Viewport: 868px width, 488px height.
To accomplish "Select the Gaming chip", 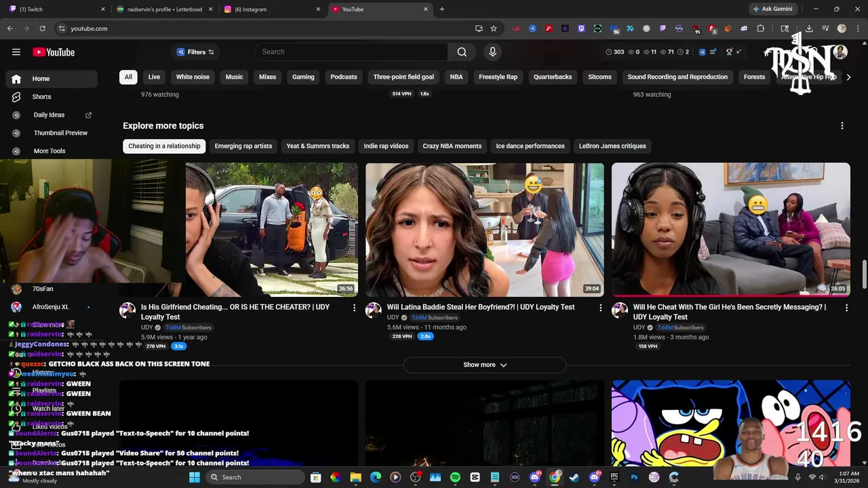I will pos(303,77).
